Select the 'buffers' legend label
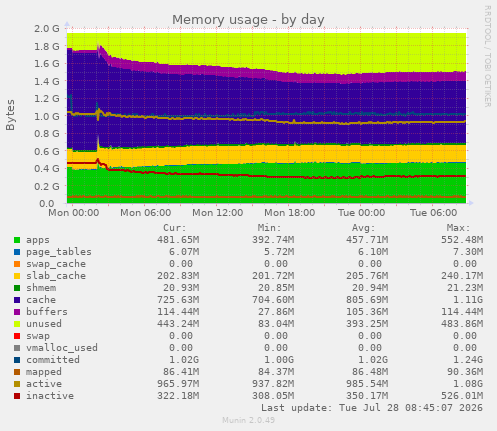This screenshot has width=497, height=431. pyautogui.click(x=47, y=312)
